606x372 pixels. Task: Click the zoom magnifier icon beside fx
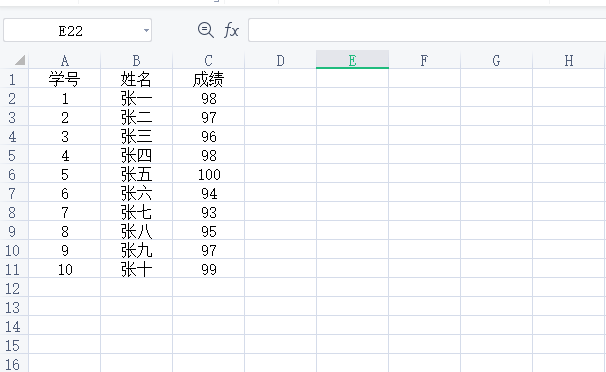tap(205, 30)
